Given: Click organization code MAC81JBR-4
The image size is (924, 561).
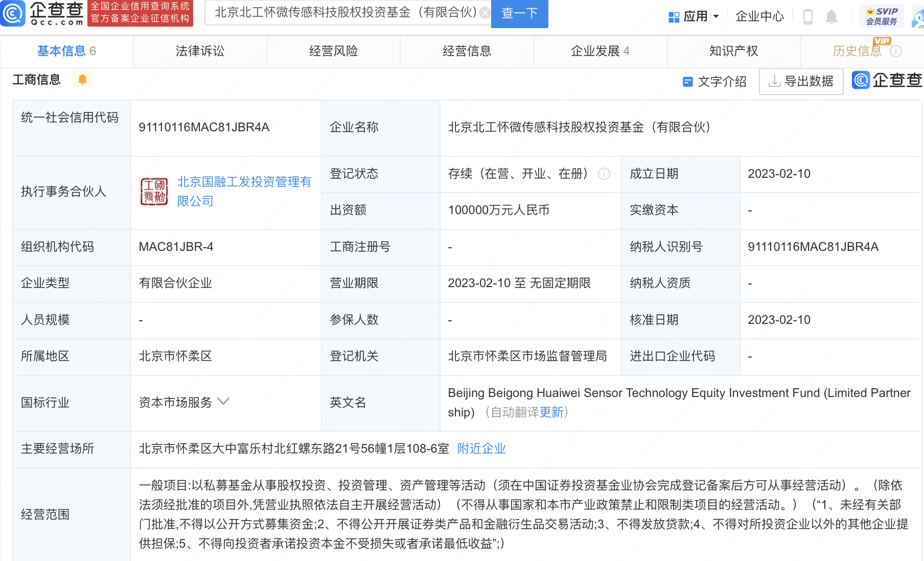Looking at the screenshot, I should 176,247.
